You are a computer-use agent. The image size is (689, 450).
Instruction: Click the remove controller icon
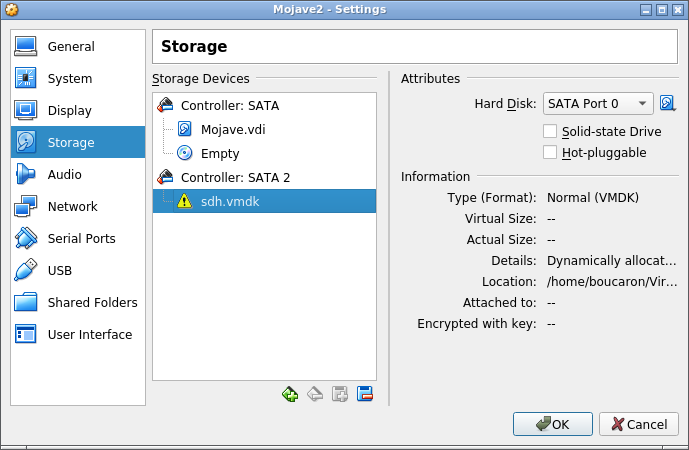click(x=315, y=394)
